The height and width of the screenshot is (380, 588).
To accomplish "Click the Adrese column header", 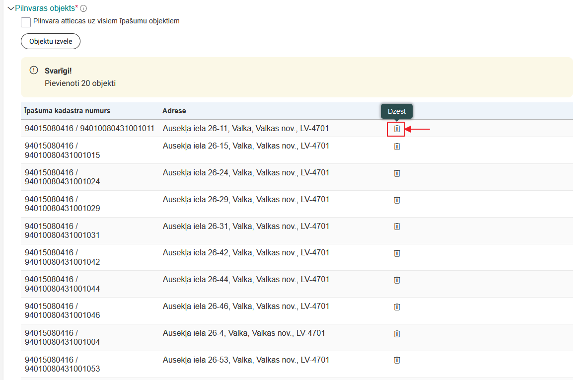I will (174, 111).
